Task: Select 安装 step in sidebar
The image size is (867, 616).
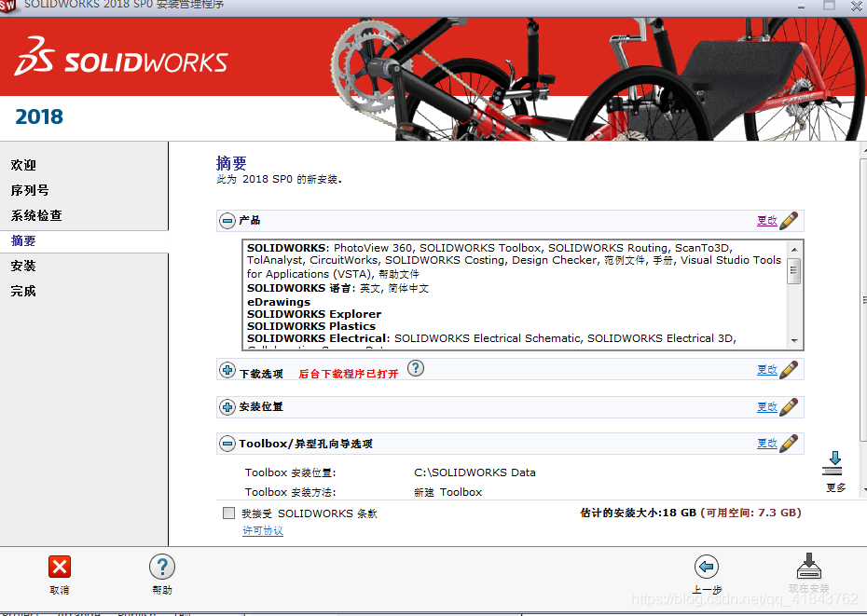Action: coord(23,266)
